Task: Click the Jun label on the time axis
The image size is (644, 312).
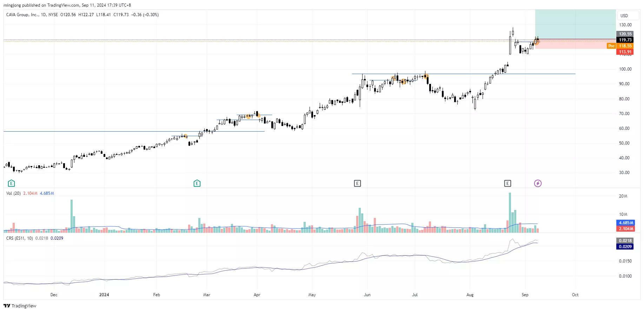Action: tap(367, 295)
